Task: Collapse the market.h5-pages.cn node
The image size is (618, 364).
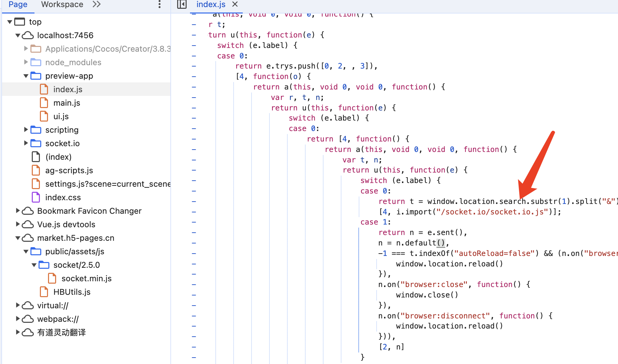Action: click(x=18, y=238)
